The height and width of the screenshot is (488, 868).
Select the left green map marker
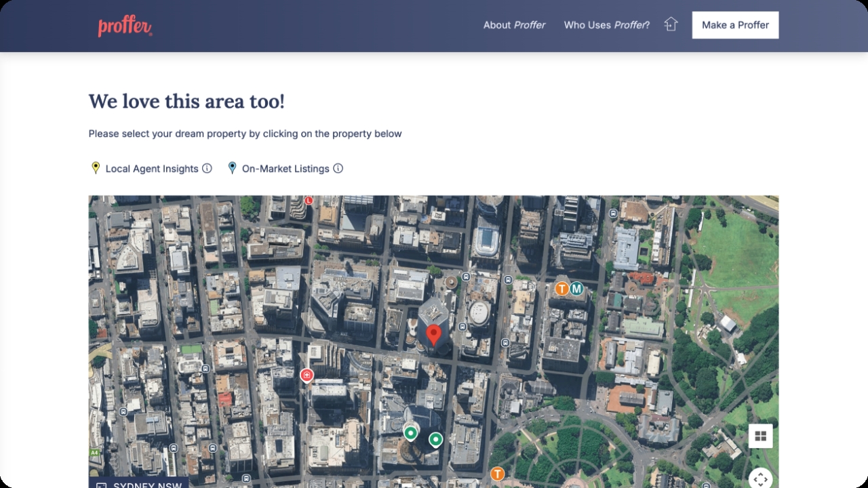(x=410, y=432)
